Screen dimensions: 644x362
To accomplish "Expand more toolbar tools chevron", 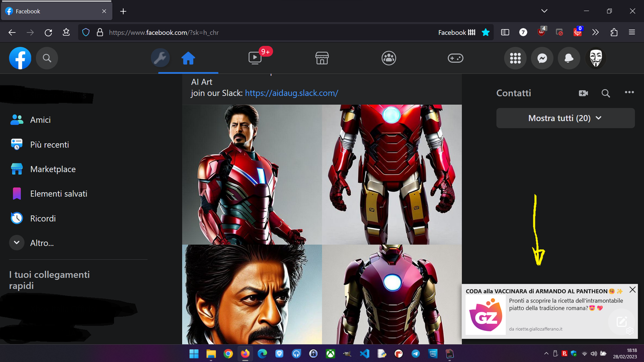I will click(x=596, y=32).
